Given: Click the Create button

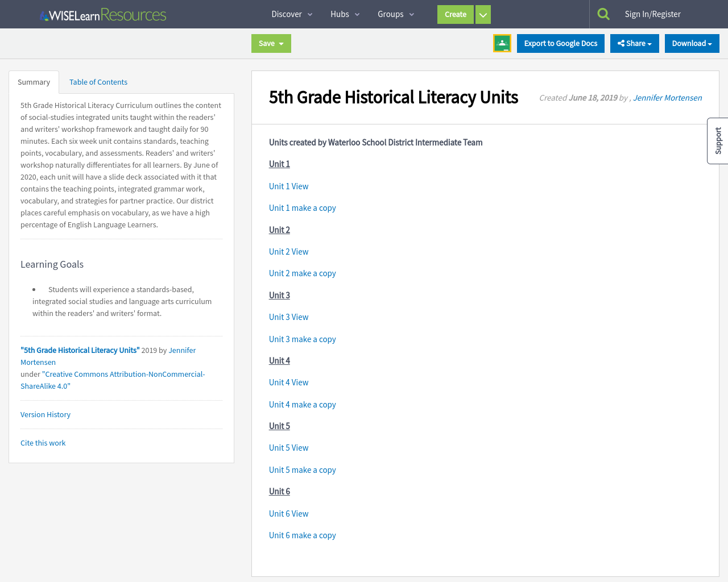Looking at the screenshot, I should 455,14.
